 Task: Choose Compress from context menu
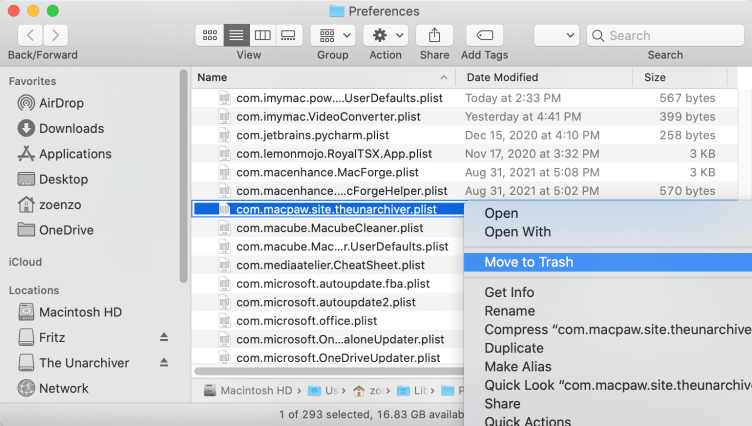pos(608,330)
